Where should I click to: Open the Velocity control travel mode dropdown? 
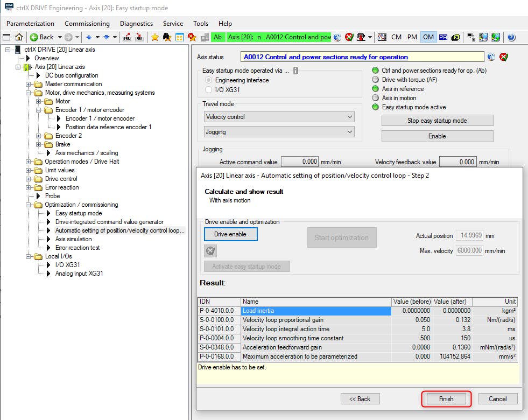[x=279, y=117]
